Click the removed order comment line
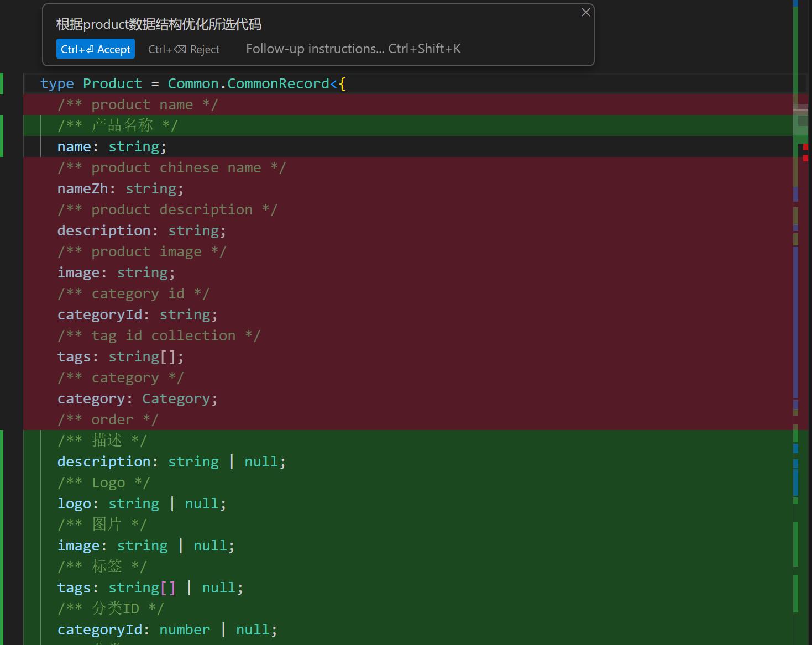 pyautogui.click(x=108, y=420)
